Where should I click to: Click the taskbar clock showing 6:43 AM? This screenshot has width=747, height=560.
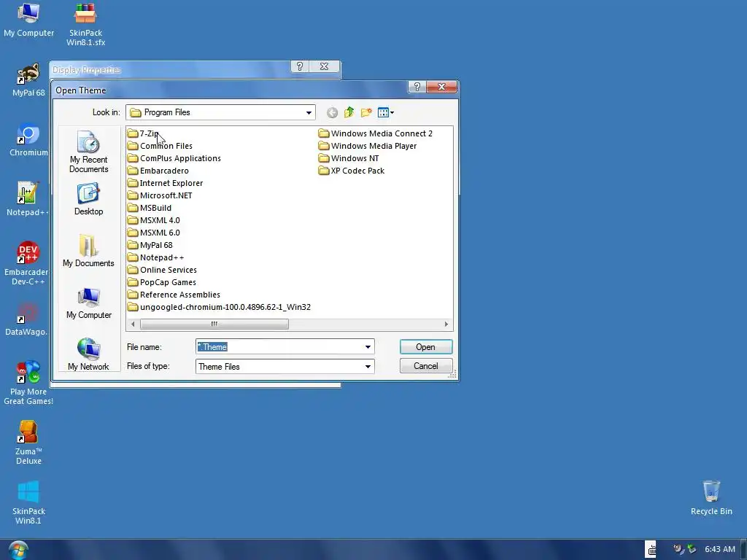pyautogui.click(x=720, y=549)
